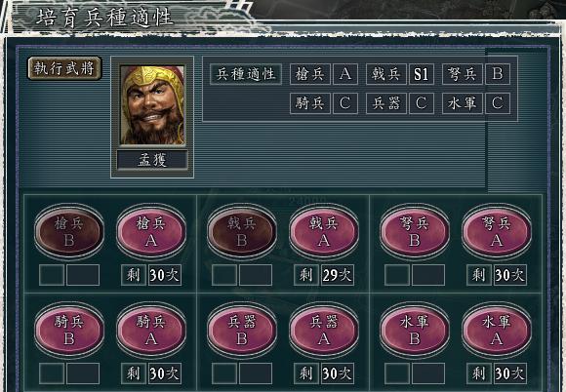Pick the 水軍 A training button
The height and width of the screenshot is (392, 566).
[x=497, y=330]
